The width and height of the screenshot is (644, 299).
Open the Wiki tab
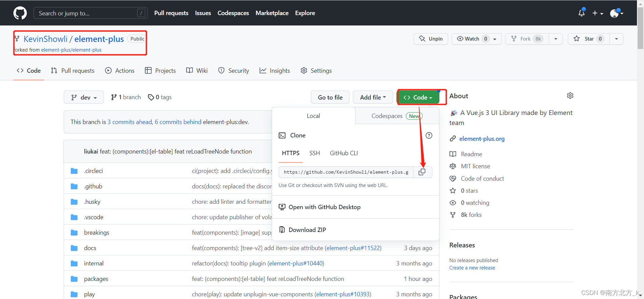(x=197, y=71)
